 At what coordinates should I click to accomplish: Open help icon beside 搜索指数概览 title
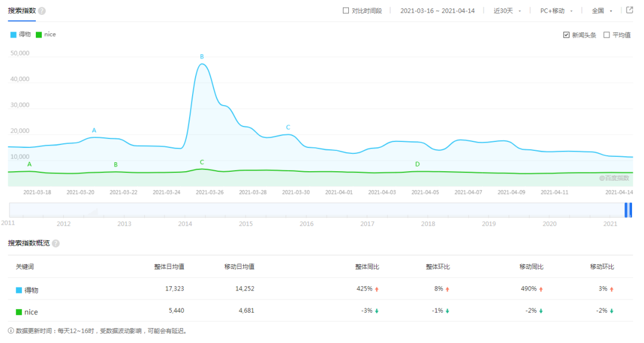point(56,243)
